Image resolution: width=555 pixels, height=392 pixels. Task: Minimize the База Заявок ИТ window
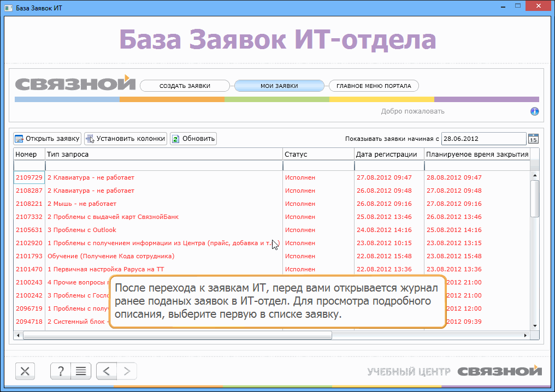[503, 7]
